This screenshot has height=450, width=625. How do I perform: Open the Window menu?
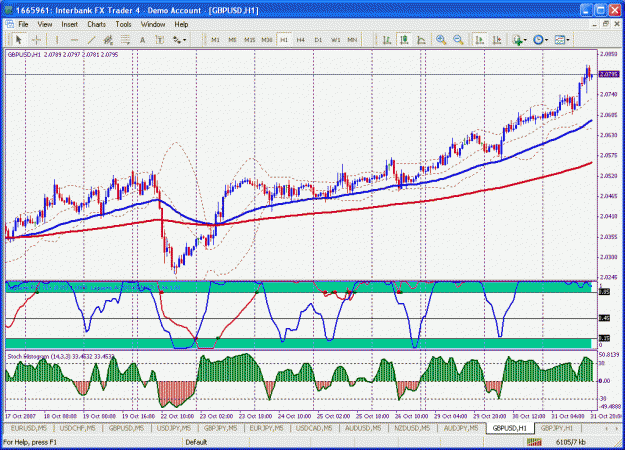153,24
